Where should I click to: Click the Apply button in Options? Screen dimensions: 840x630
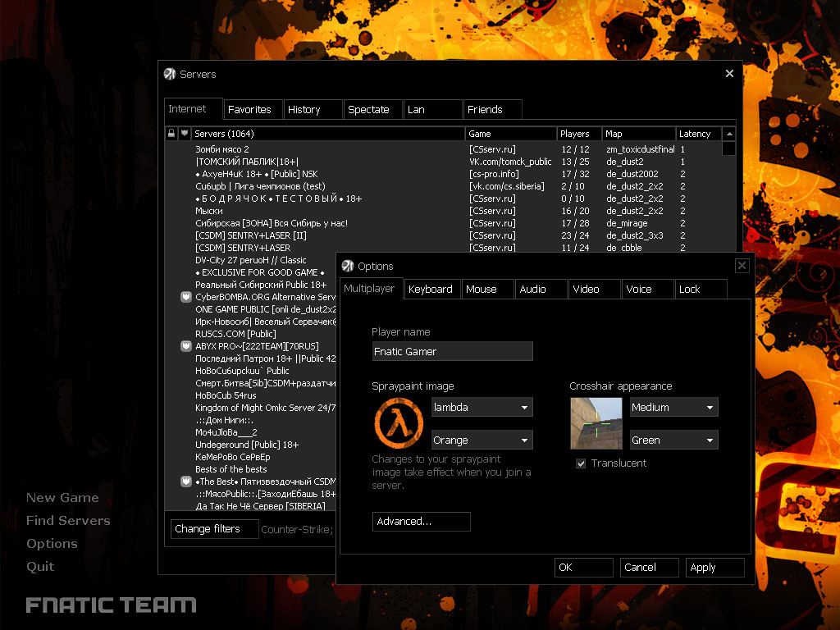point(715,568)
